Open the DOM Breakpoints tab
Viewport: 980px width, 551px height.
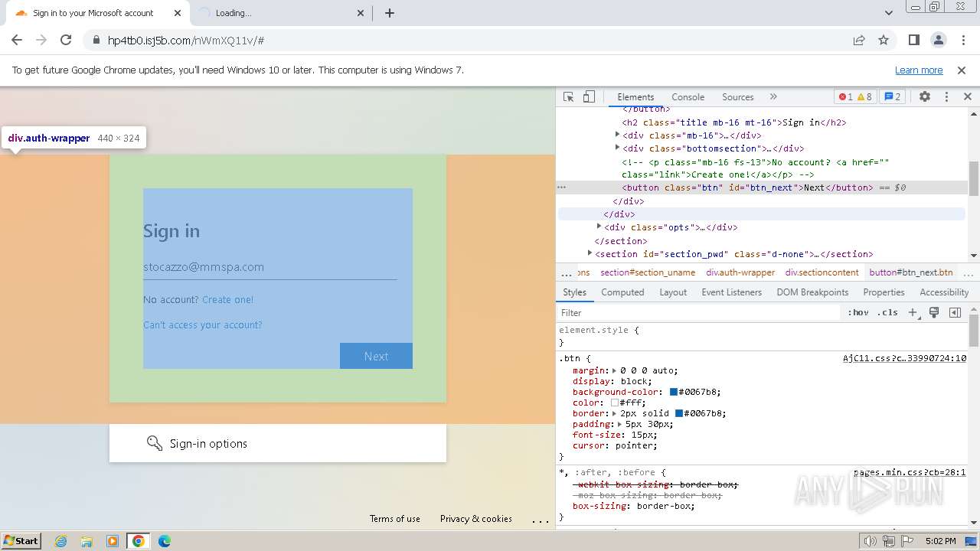tap(812, 292)
